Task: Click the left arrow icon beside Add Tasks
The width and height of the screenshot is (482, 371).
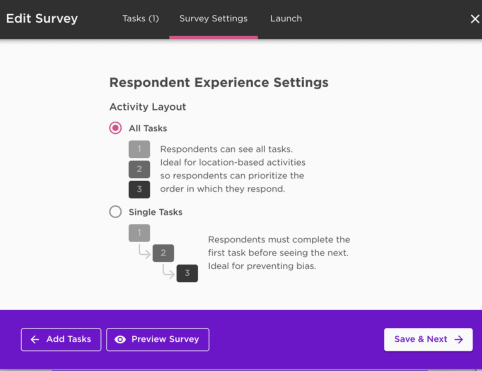Action: (x=35, y=339)
